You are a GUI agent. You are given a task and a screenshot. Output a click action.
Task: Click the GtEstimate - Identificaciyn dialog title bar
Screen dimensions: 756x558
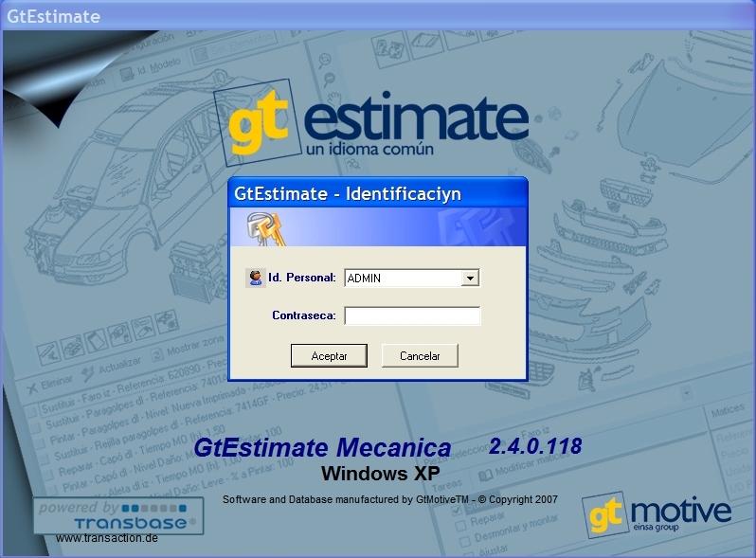tap(377, 193)
